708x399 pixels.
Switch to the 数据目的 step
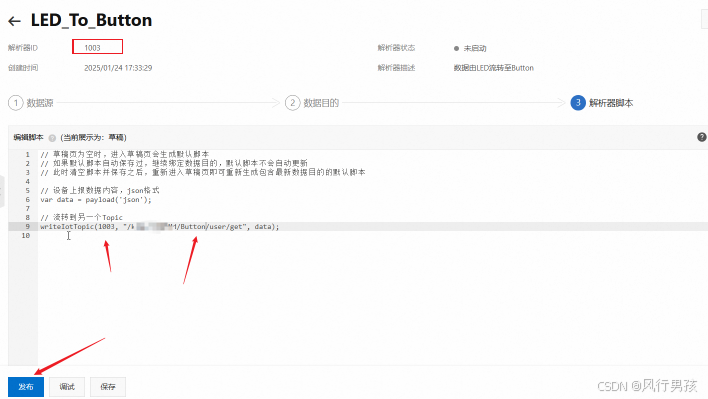click(x=312, y=103)
